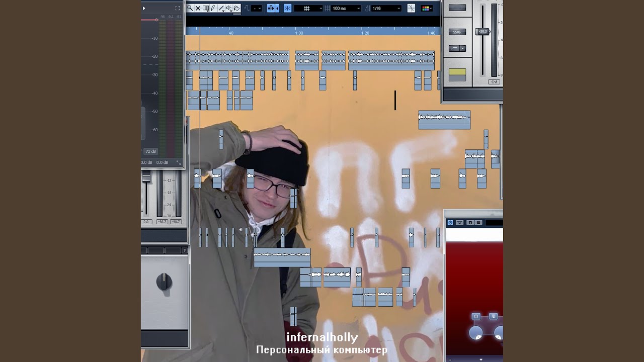Select the Zoom magnifier tool
The width and height of the screenshot is (644, 362).
coord(190,8)
